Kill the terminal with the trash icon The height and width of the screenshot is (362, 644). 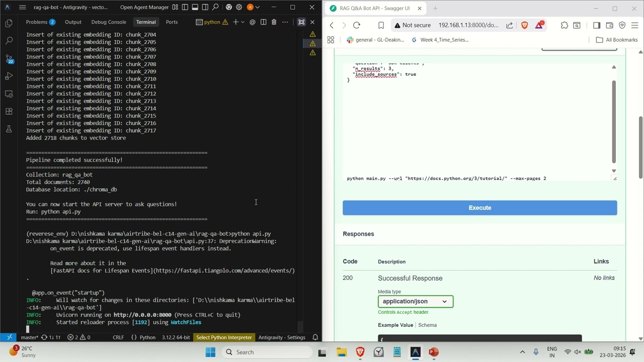point(274,22)
